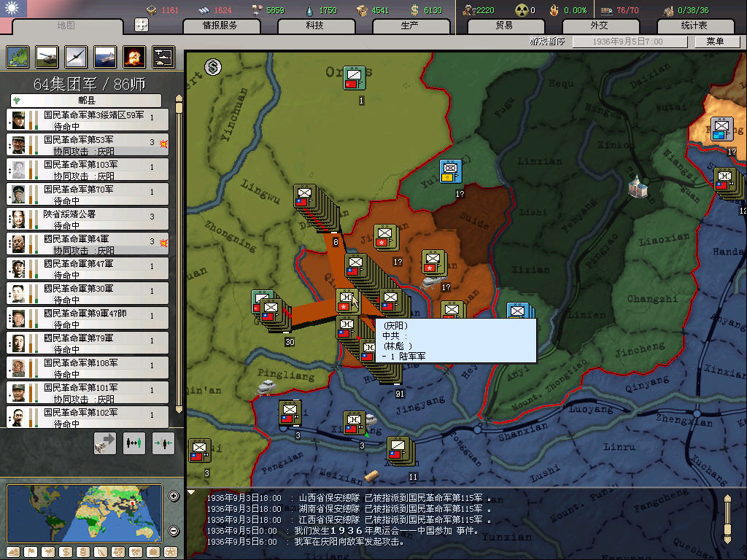Click the dollar sign icon on the map
Screen dimensions: 747x560
tap(213, 68)
